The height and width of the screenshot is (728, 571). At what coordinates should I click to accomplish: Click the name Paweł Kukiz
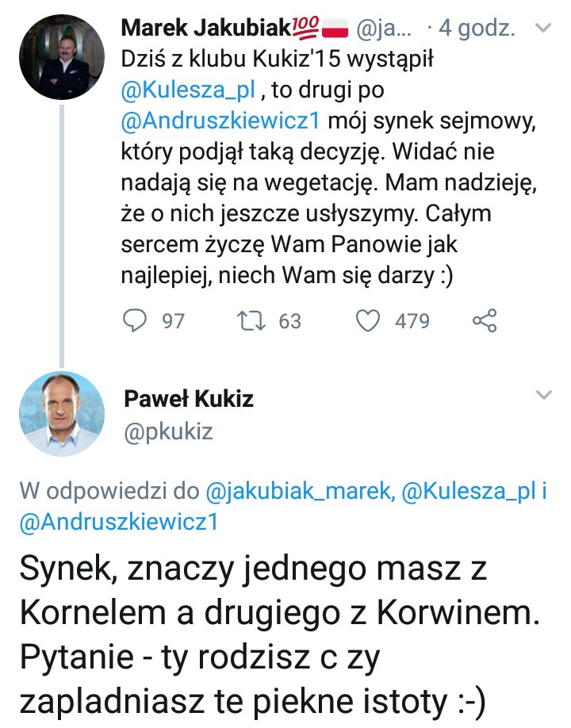pos(190,400)
